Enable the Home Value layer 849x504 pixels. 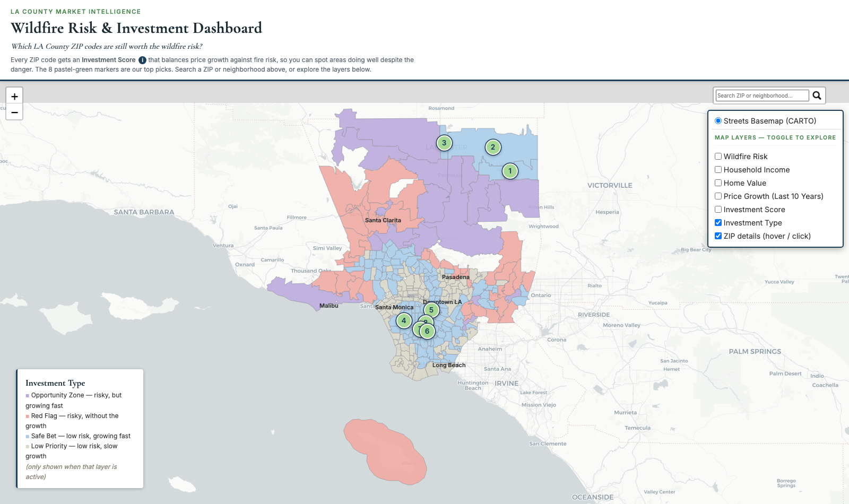click(718, 183)
